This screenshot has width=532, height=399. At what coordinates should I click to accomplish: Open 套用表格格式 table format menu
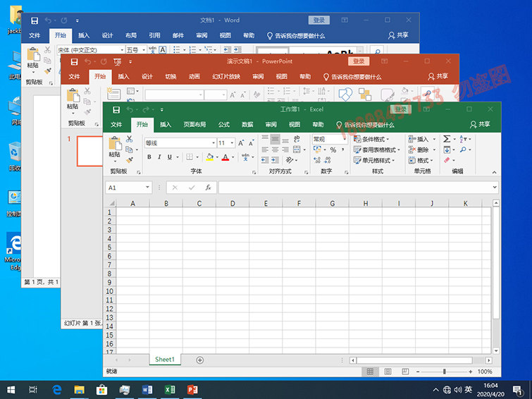click(377, 149)
